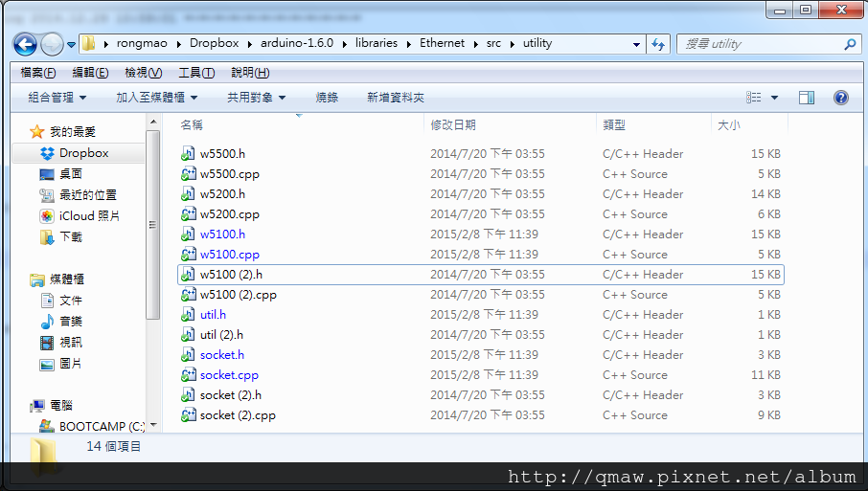Open the address bar history dropdown

point(636,44)
